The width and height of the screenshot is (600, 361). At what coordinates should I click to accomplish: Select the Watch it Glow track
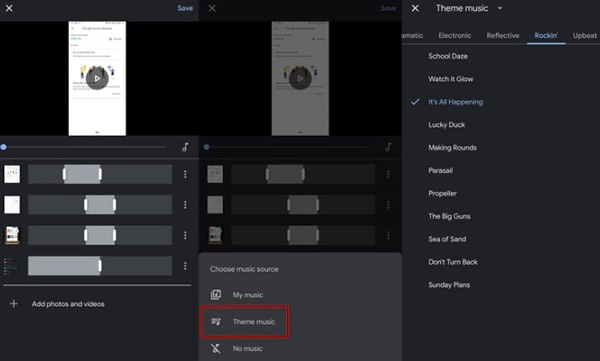click(451, 79)
